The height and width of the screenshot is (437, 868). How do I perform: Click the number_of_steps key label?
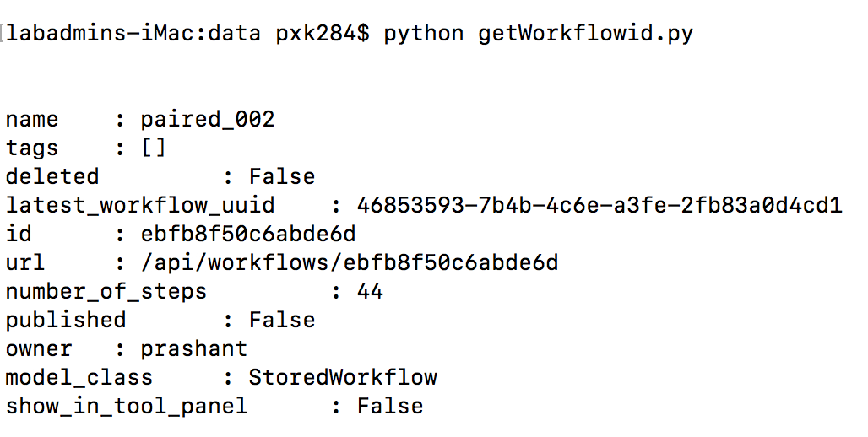[106, 292]
